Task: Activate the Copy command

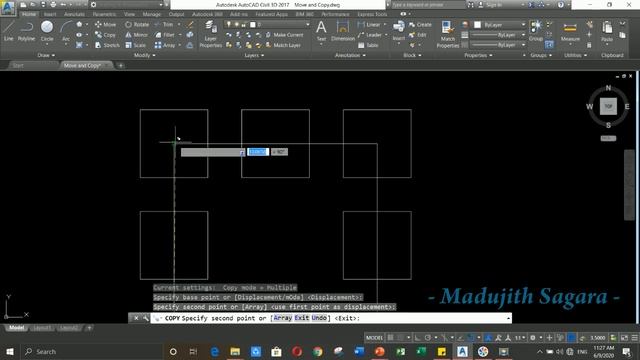Action: tap(106, 35)
